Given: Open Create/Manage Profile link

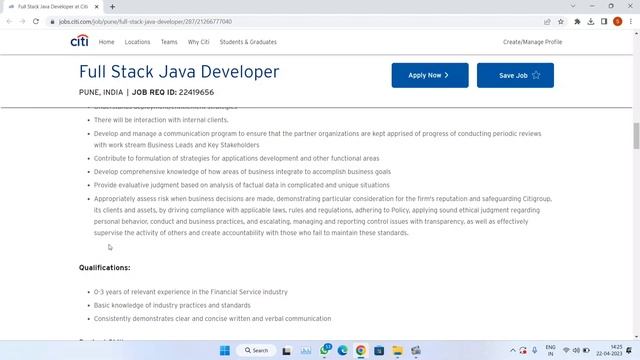Looking at the screenshot, I should pyautogui.click(x=532, y=42).
